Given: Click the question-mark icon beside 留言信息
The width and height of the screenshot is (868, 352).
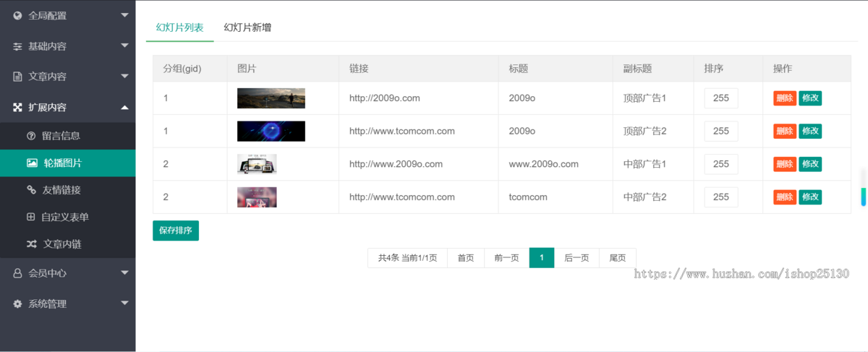Looking at the screenshot, I should [31, 135].
